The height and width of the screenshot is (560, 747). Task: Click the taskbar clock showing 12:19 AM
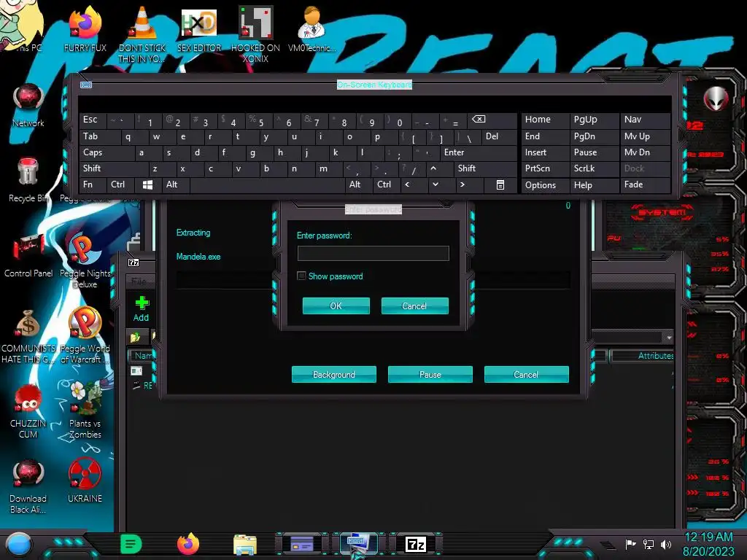click(x=709, y=544)
